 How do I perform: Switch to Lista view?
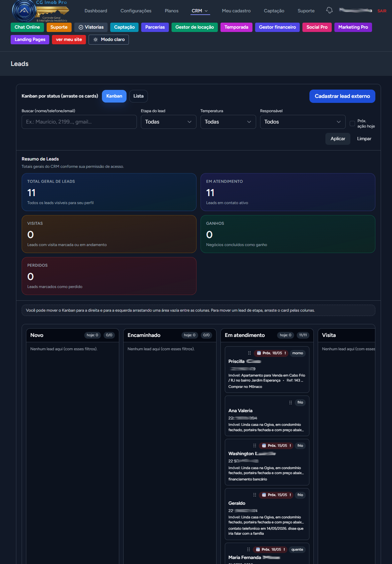(x=139, y=96)
